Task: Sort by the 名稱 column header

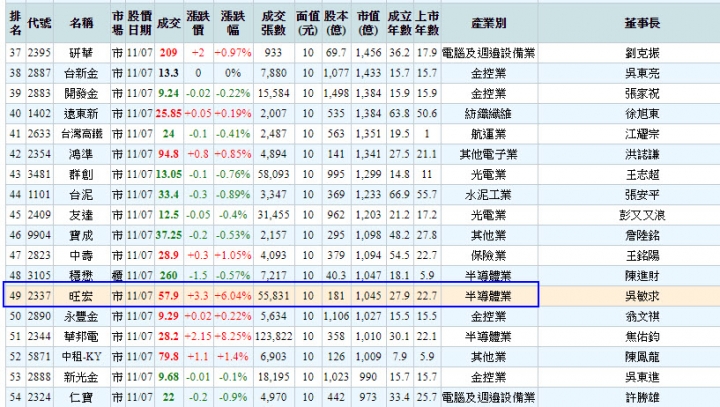Action: 81,23
